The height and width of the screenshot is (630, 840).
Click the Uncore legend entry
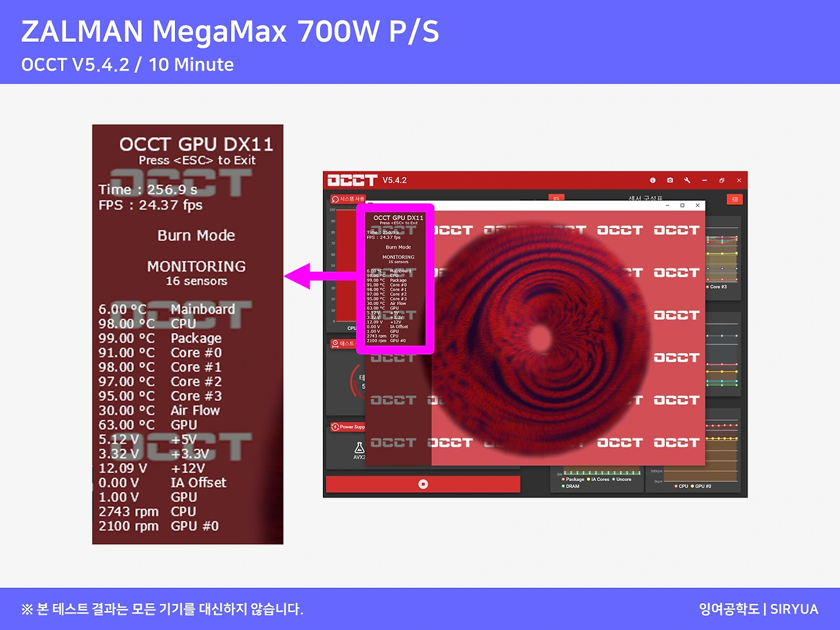tap(622, 479)
